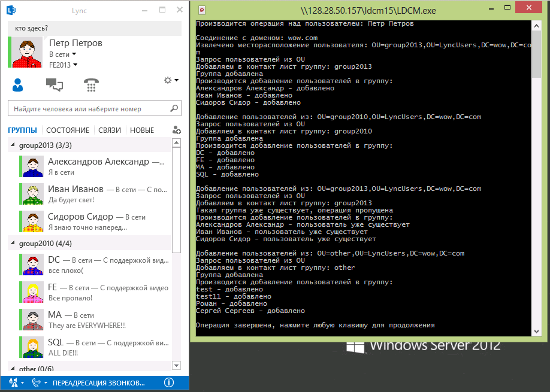Viewport: 550px width, 392px height.
Task: Open the Contacts view icon in Lync
Action: [x=17, y=85]
